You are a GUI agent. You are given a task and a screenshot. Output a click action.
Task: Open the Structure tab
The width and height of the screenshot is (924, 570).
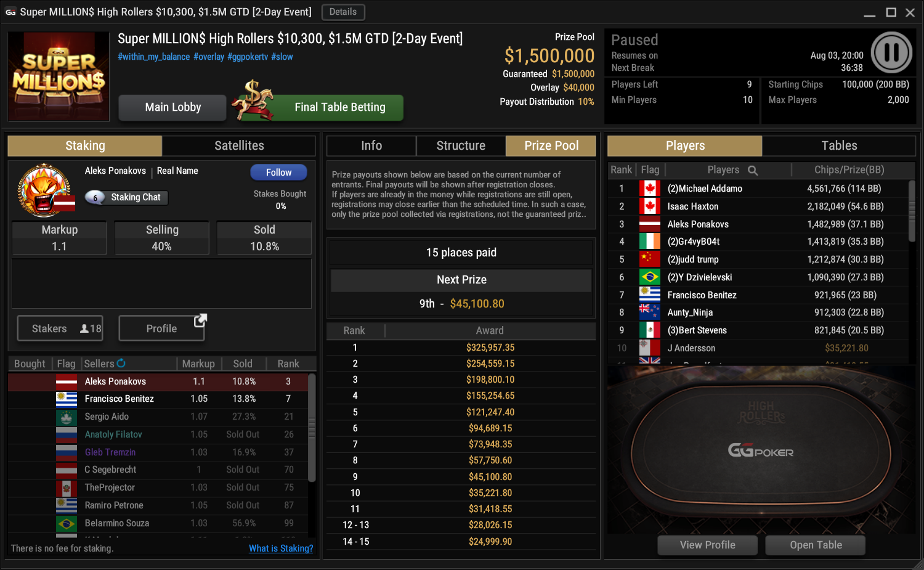coord(461,146)
